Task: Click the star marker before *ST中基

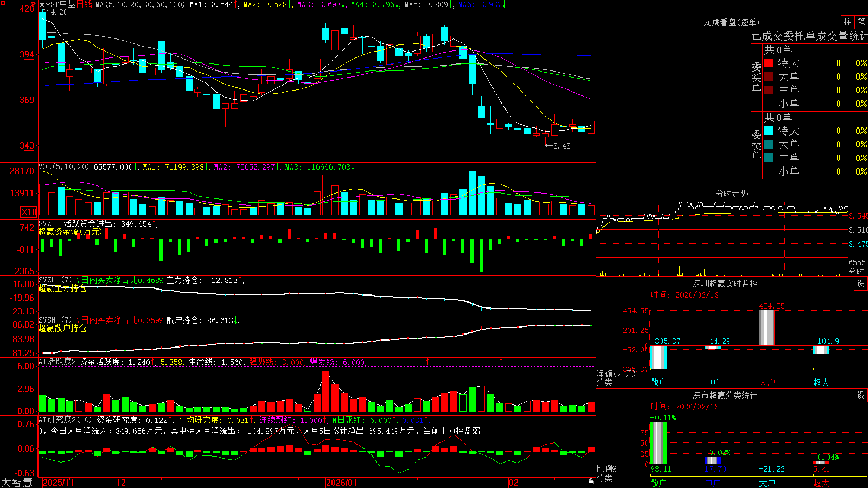Action: pos(42,4)
